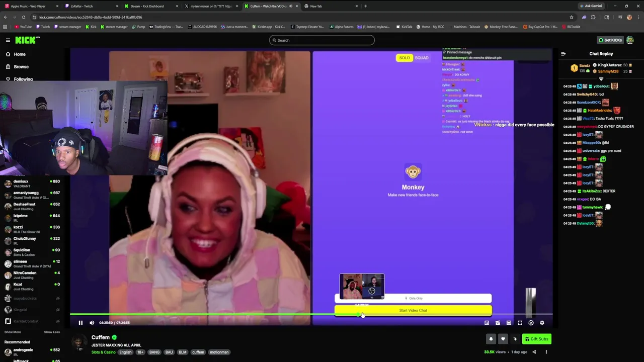
Task: Open recommended androgenic channel
Action: (x=32, y=352)
